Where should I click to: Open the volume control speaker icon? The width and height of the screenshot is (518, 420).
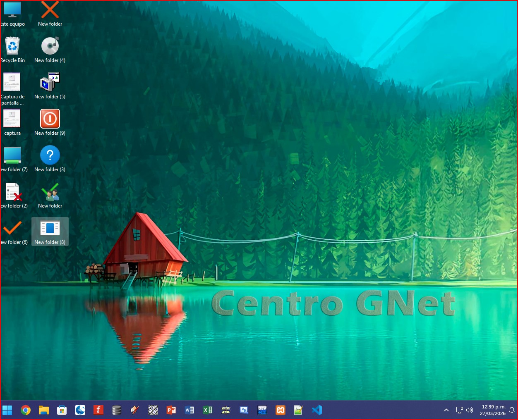(470, 410)
